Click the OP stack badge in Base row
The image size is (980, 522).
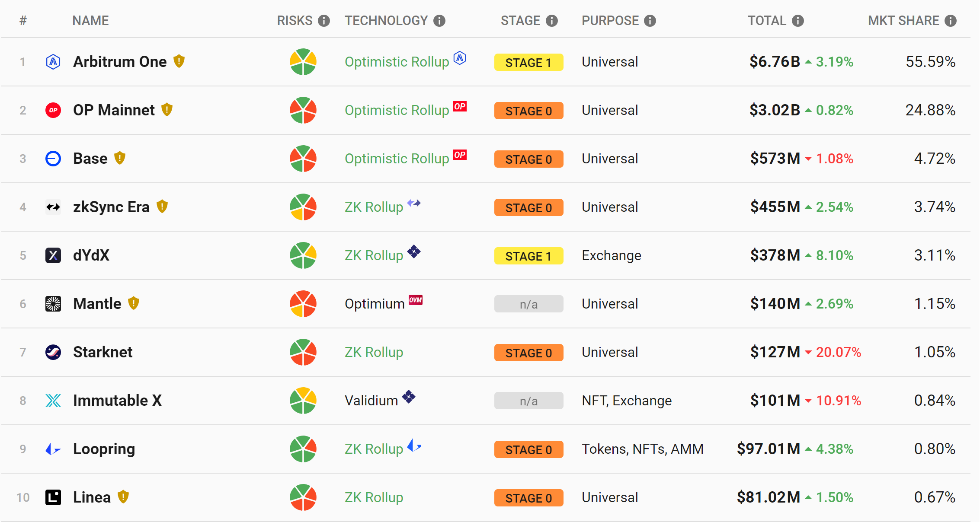click(460, 155)
